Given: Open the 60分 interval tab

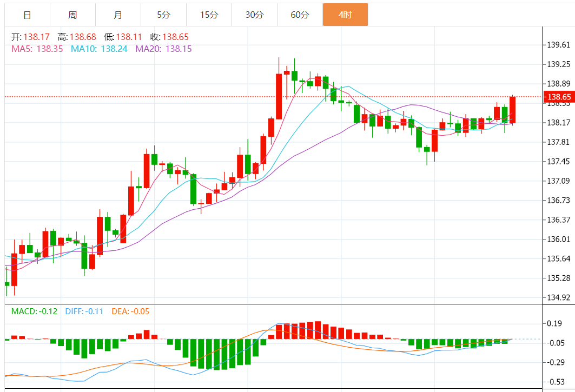Looking at the screenshot, I should [300, 15].
